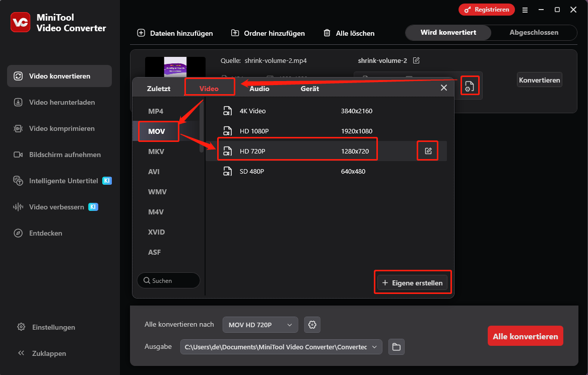The height and width of the screenshot is (375, 588).
Task: Click the Dateien hinzufügen button
Action: [175, 33]
